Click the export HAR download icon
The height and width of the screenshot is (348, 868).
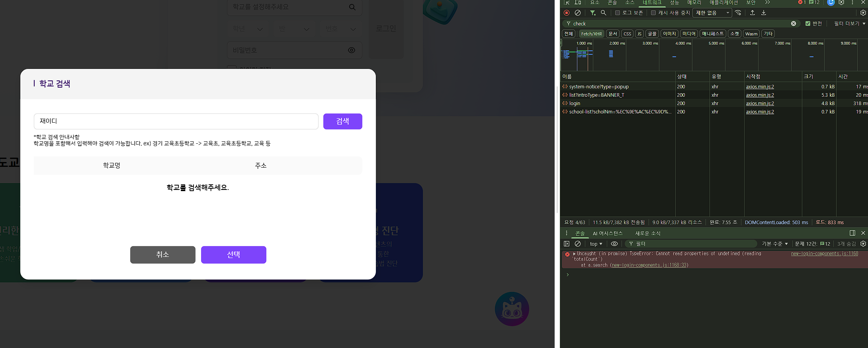(764, 13)
